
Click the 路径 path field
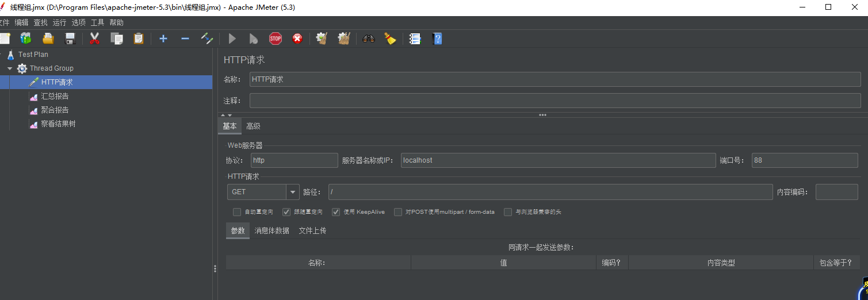pos(550,192)
